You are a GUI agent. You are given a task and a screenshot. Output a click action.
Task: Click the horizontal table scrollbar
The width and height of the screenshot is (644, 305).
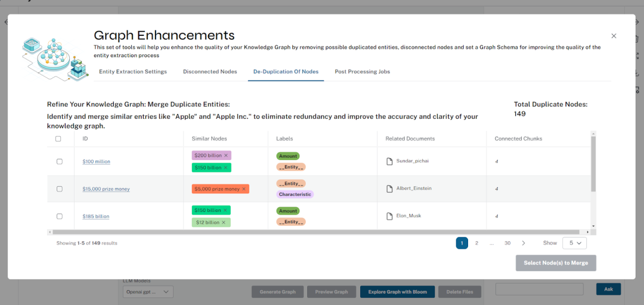316,232
